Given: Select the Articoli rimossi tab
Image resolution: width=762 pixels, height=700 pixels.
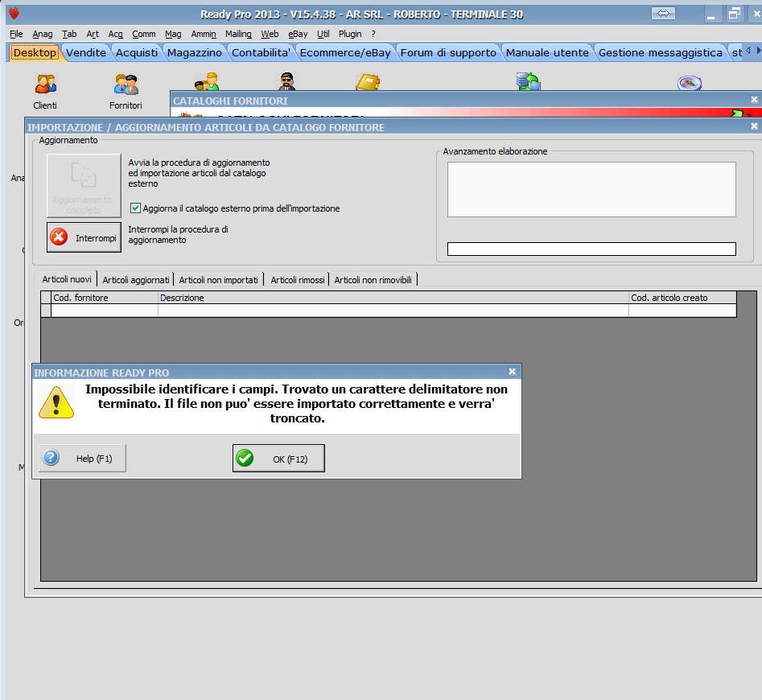Looking at the screenshot, I should click(x=298, y=280).
